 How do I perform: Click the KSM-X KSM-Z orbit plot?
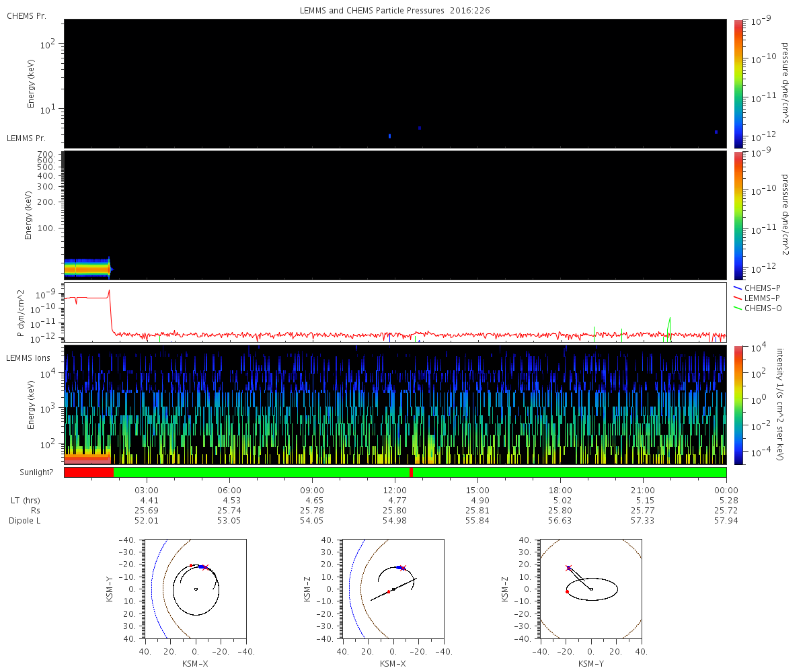(393, 588)
